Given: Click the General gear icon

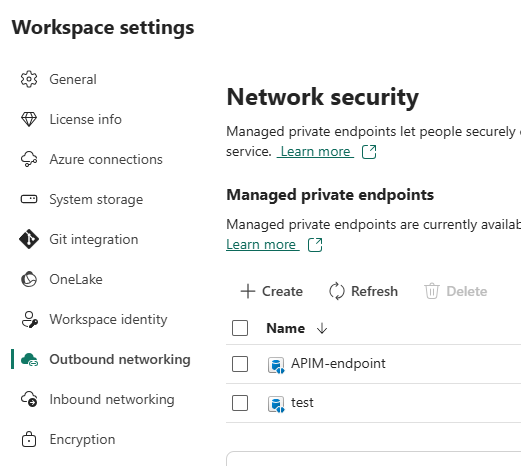Looking at the screenshot, I should click(x=29, y=79).
